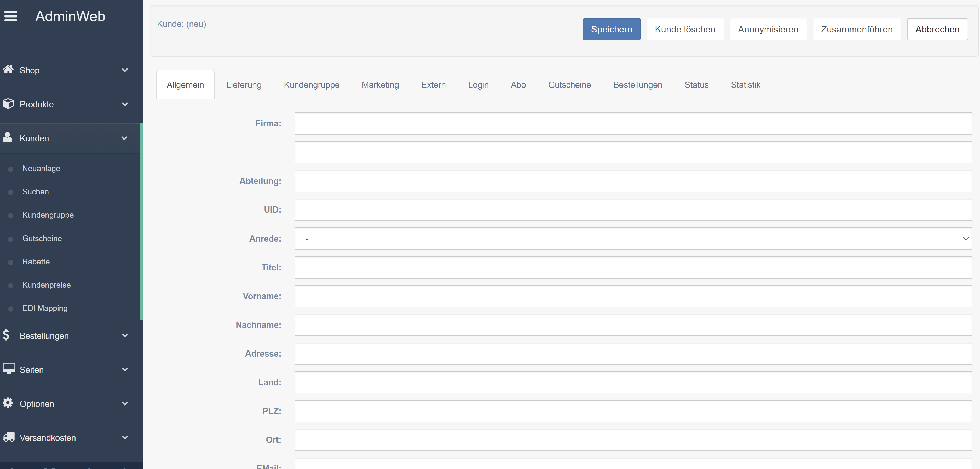Screen dimensions: 980x469
Task: Switch to the Extern tab
Action: [x=433, y=85]
